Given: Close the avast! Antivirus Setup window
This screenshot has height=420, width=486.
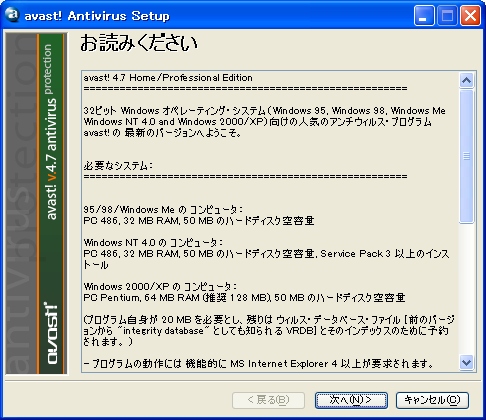Looking at the screenshot, I should point(470,16).
